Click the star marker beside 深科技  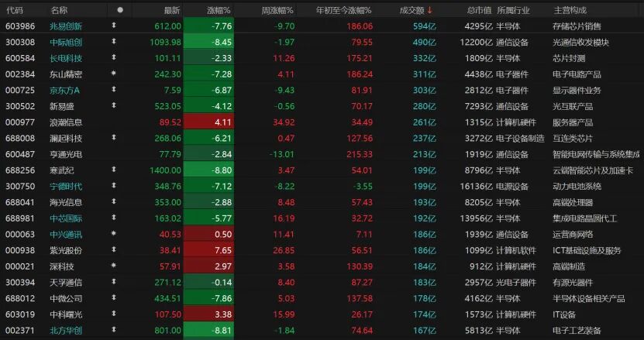coord(114,266)
